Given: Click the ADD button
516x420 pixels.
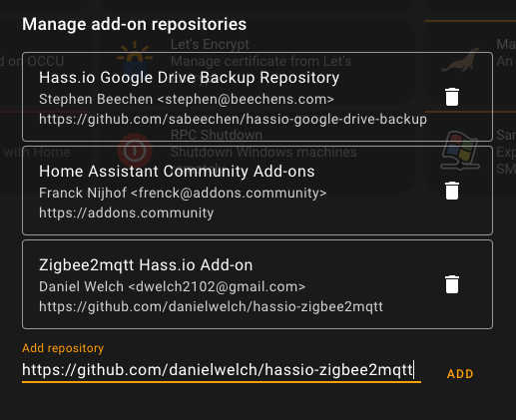Looking at the screenshot, I should (x=460, y=374).
